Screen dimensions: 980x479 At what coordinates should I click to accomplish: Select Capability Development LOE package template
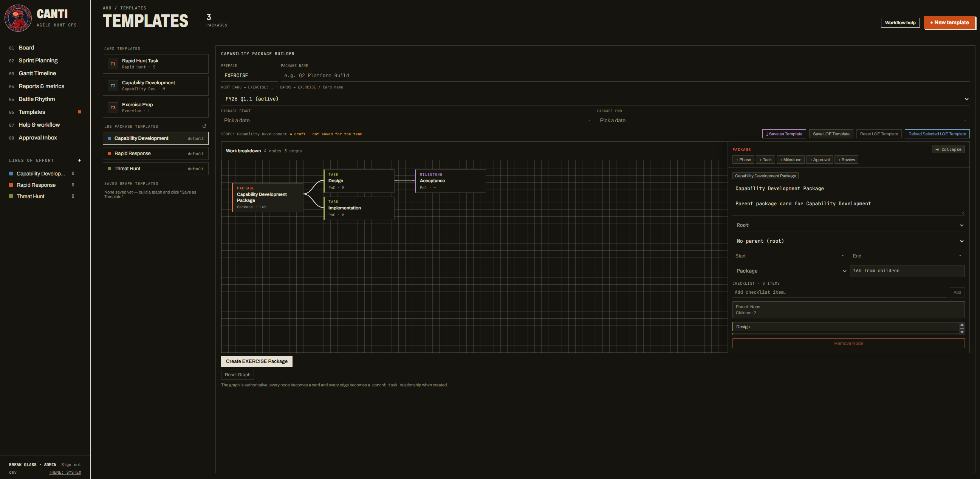pyautogui.click(x=156, y=138)
